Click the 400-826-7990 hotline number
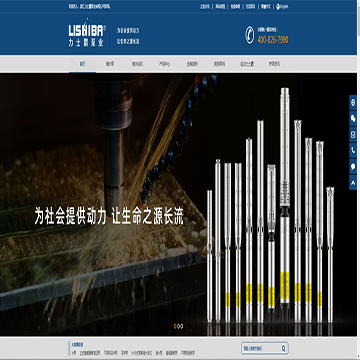The image size is (360, 360). coord(273,40)
